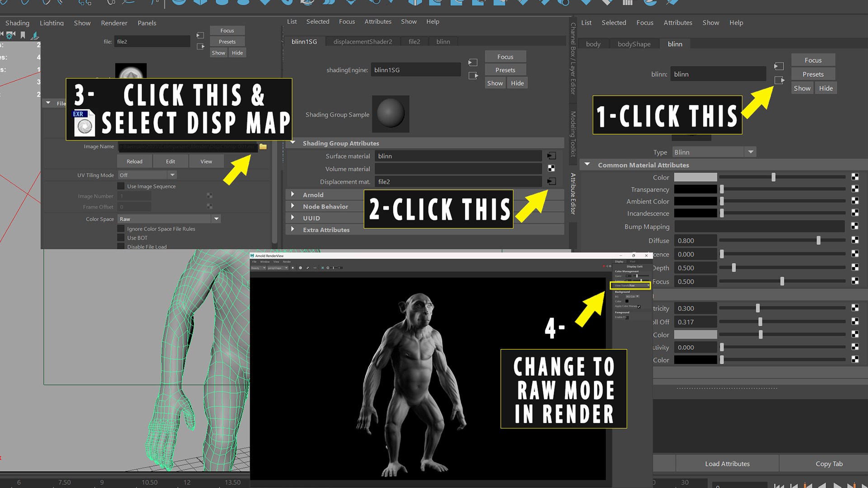The image size is (868, 488).
Task: Open the folder browse icon next to Image Name
Action: pos(263,147)
